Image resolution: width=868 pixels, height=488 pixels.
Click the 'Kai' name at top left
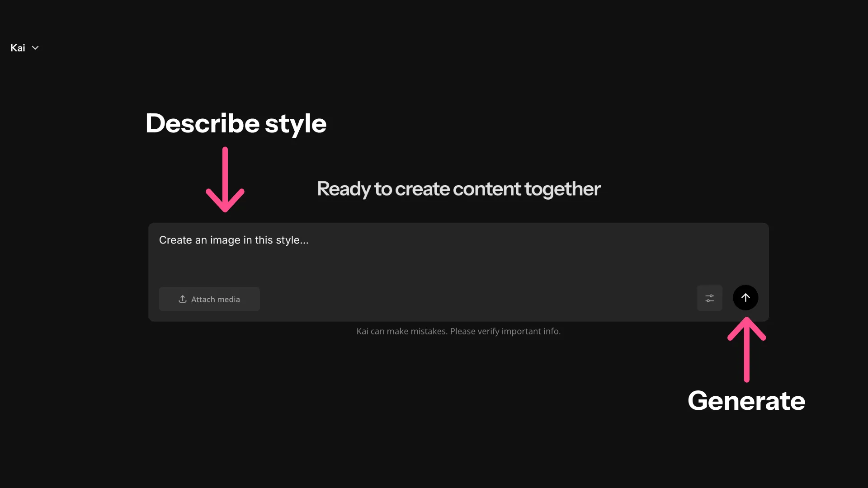coord(18,48)
